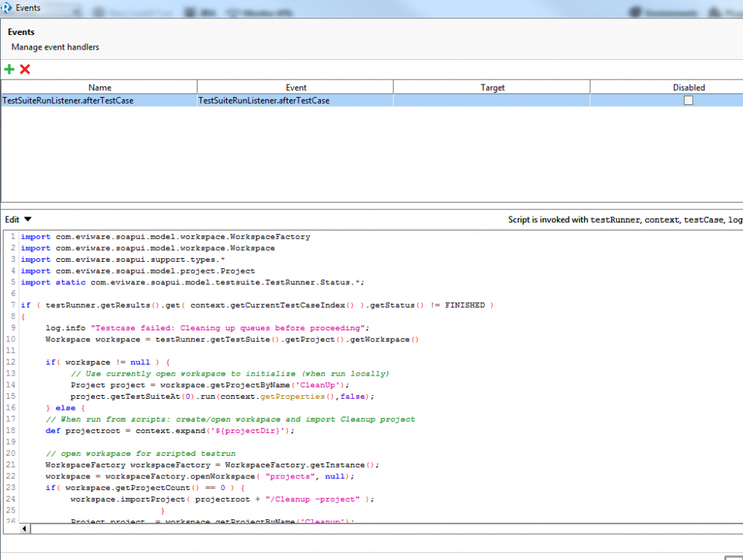The image size is (743, 560).
Task: Click 'Script is invoked with' hint text
Action: 548,219
